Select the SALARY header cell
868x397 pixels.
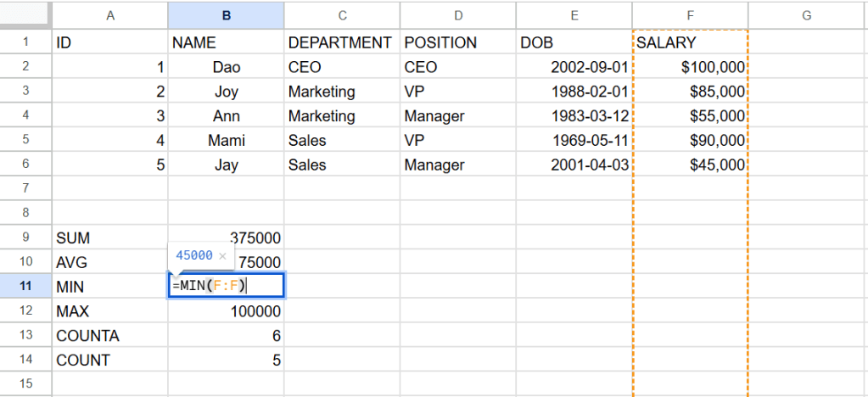click(x=690, y=42)
